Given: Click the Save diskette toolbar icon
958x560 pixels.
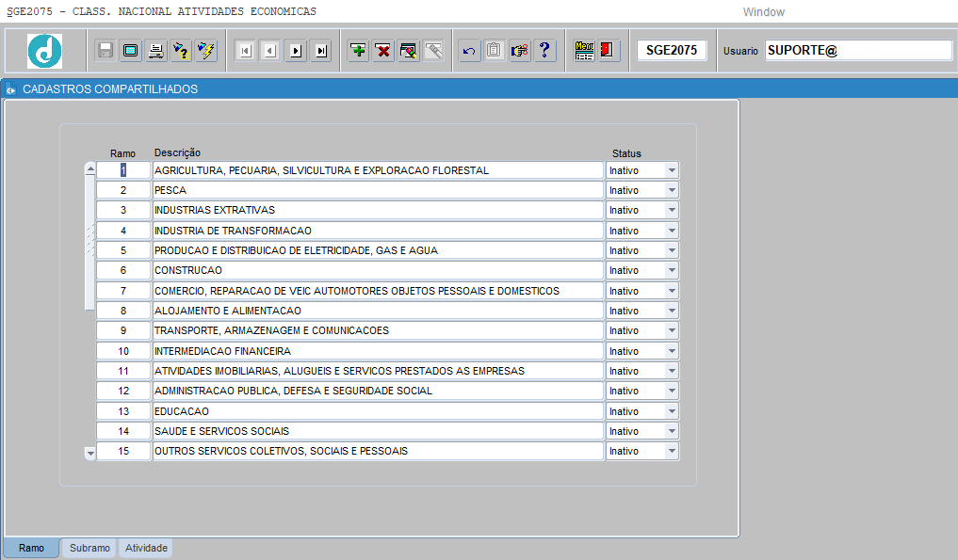Looking at the screenshot, I should (x=106, y=50).
